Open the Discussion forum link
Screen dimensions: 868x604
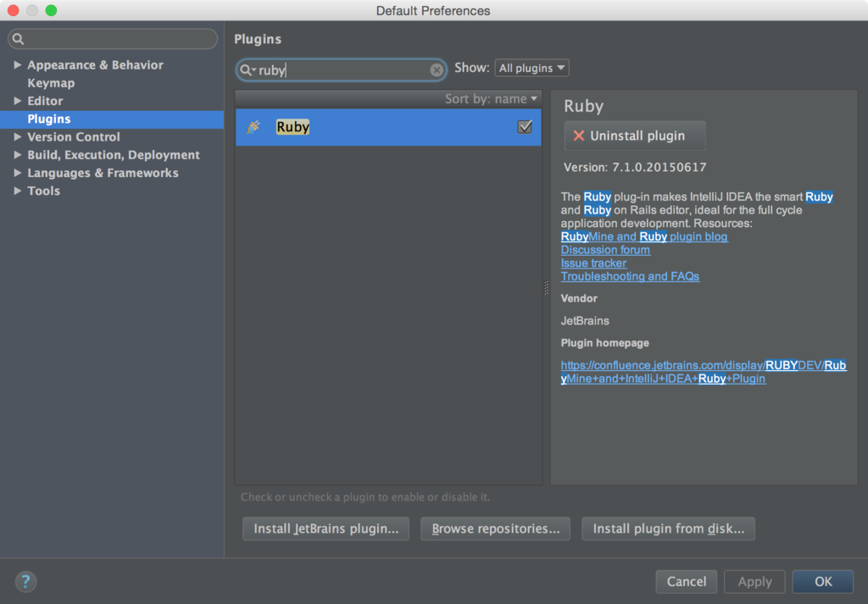(x=605, y=250)
